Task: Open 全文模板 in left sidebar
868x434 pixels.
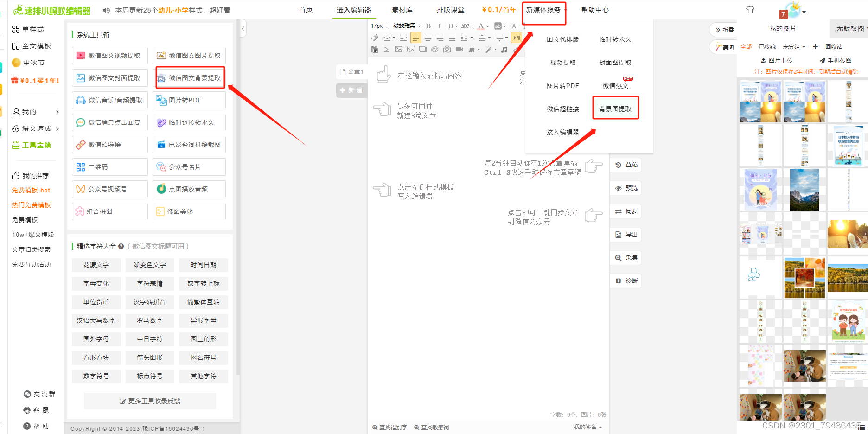Action: click(x=32, y=46)
